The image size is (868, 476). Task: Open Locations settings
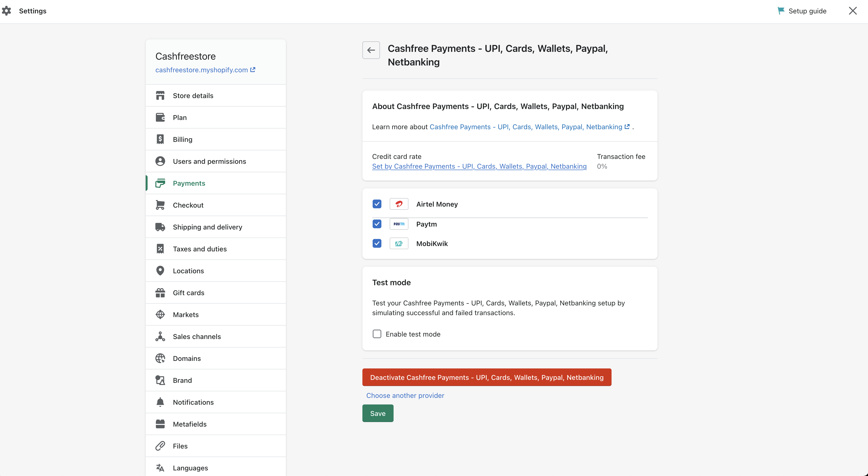click(216, 271)
